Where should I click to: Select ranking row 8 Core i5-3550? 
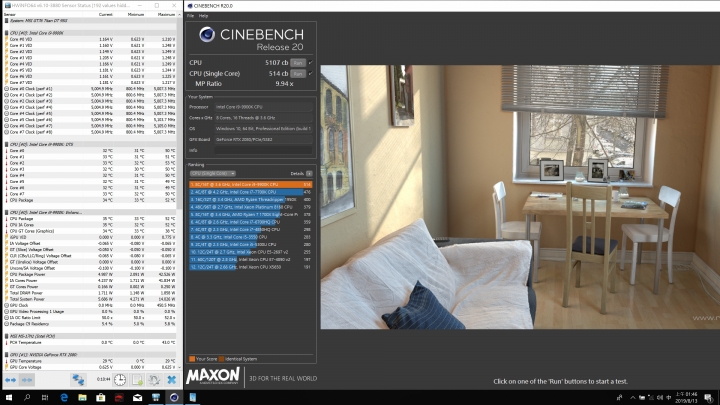click(251, 237)
